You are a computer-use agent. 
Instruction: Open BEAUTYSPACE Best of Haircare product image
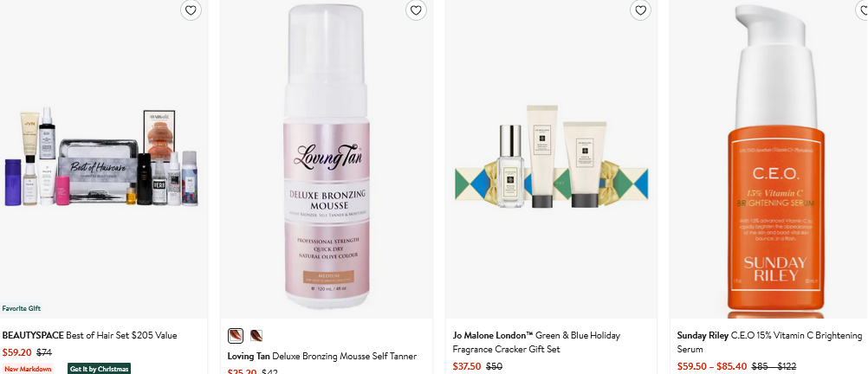coord(102,158)
